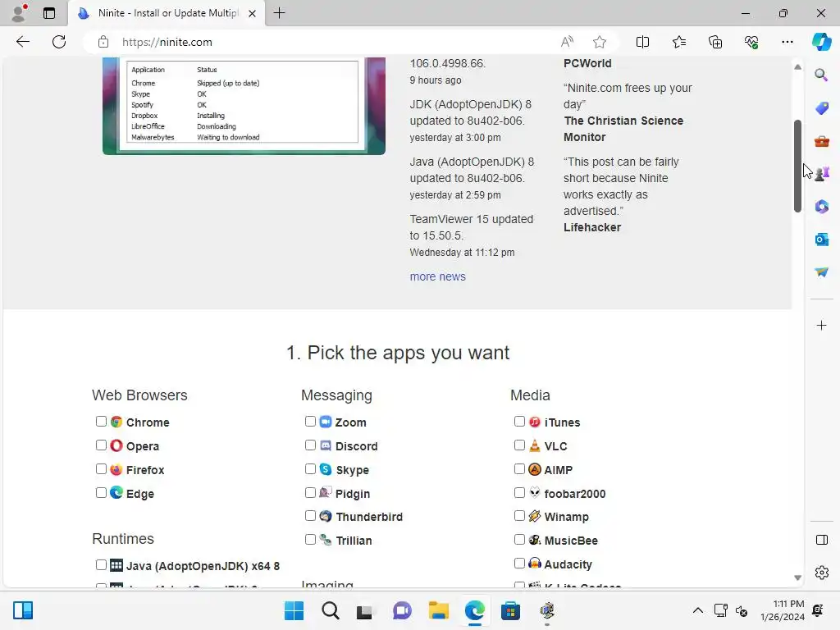This screenshot has height=630, width=840.
Task: Enable the Audacity checkbox
Action: (519, 563)
